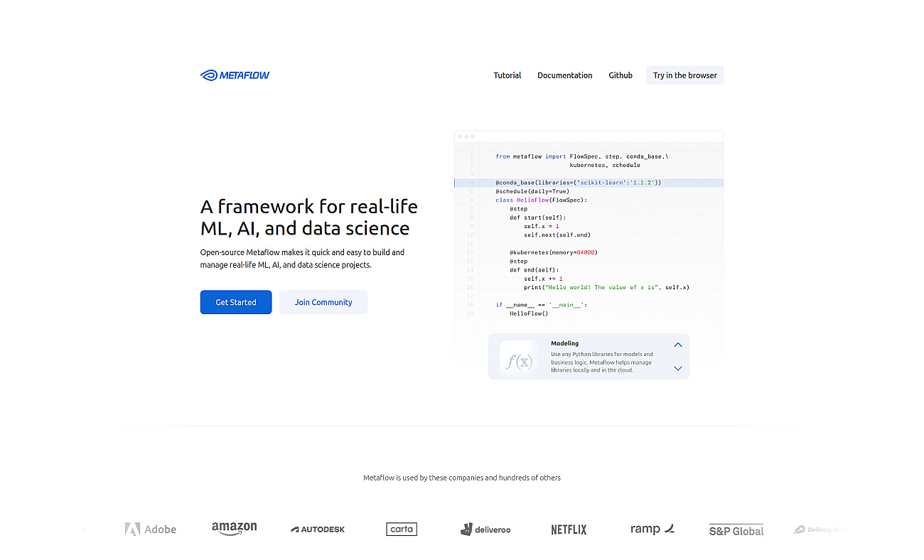924x560 pixels.
Task: Click the Get Started button
Action: pos(236,302)
